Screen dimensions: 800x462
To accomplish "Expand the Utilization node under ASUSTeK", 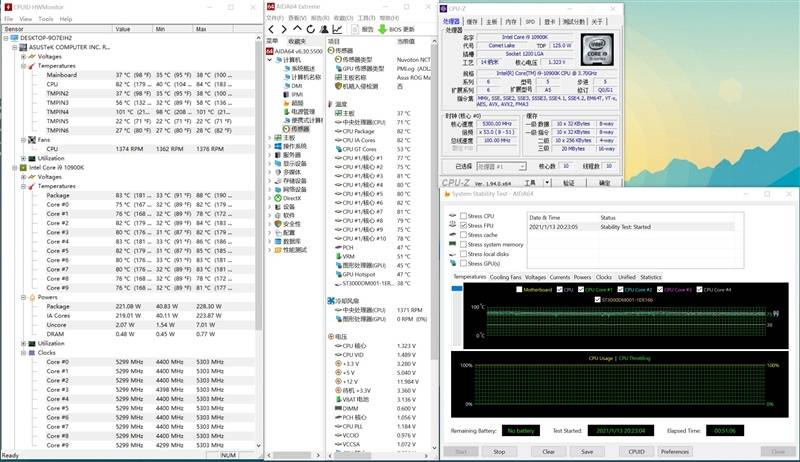I will (x=24, y=158).
